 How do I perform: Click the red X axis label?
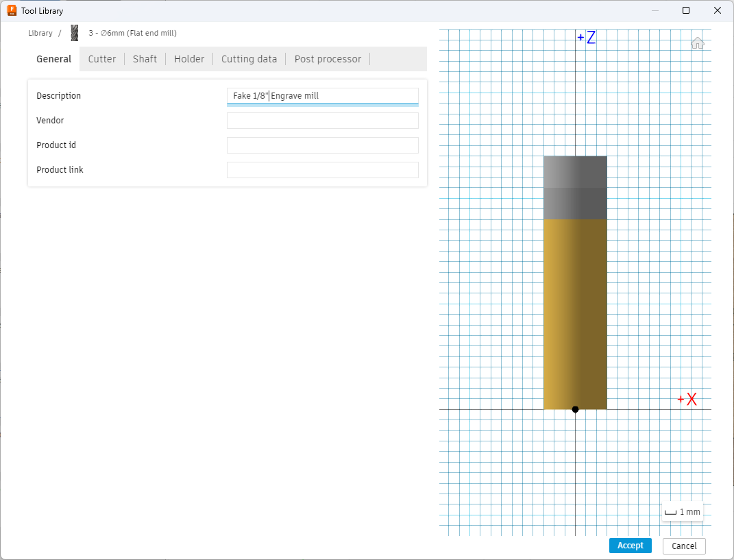tap(691, 400)
